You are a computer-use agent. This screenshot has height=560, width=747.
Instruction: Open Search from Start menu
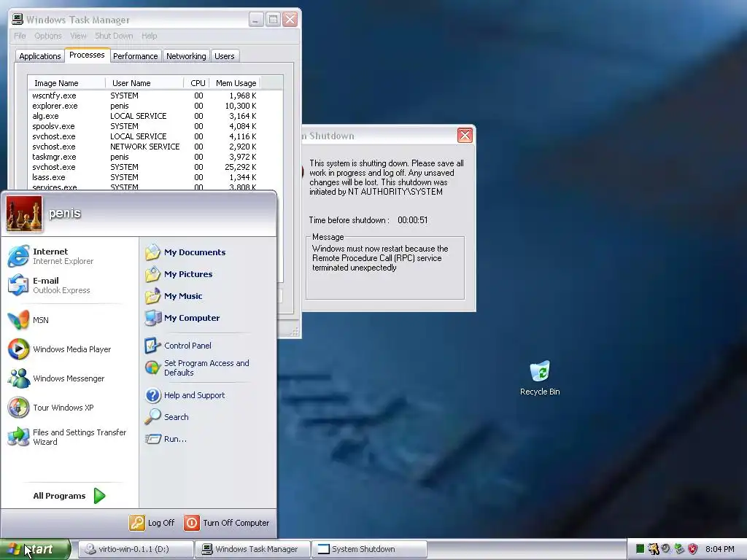click(x=167, y=417)
